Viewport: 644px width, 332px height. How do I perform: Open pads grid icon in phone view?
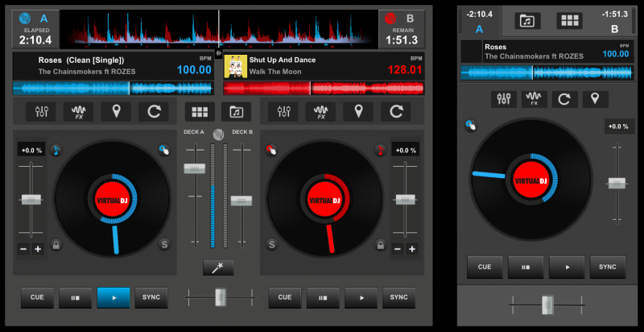click(569, 20)
